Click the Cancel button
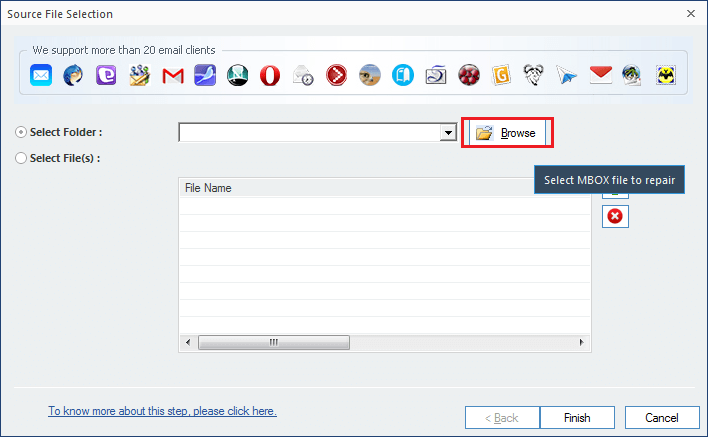This screenshot has width=708, height=437. point(662,418)
